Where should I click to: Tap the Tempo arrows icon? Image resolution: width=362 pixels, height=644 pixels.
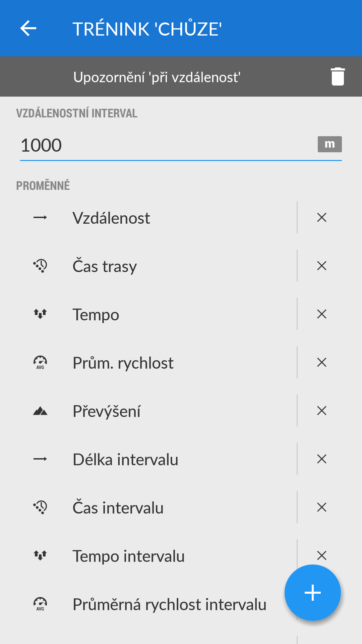40,314
